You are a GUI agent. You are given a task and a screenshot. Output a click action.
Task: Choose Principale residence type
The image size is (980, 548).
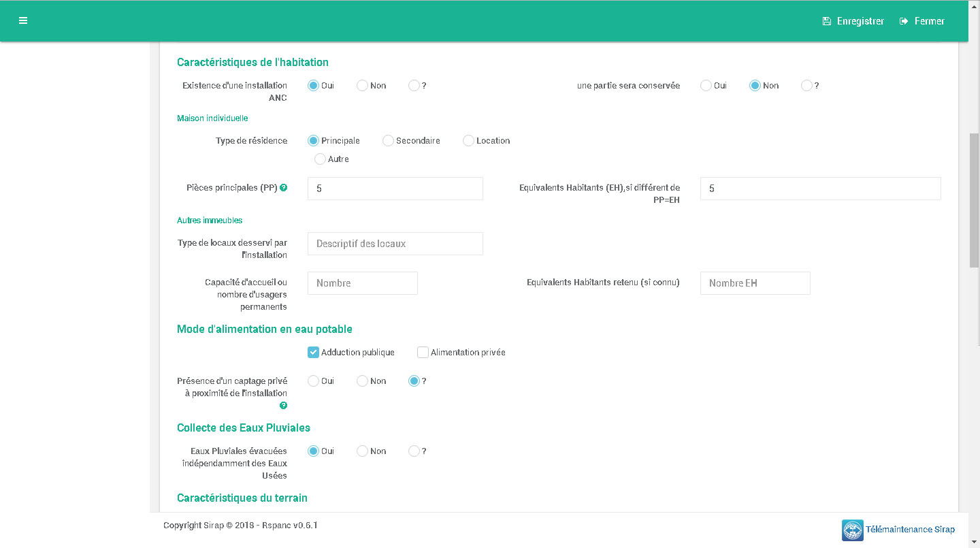point(313,141)
